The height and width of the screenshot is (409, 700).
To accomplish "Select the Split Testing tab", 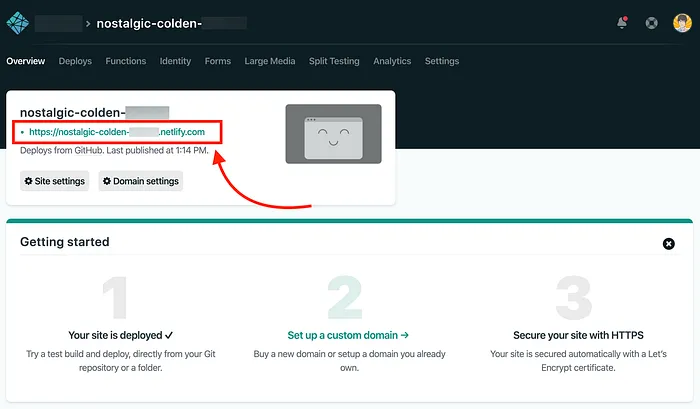I will [334, 61].
